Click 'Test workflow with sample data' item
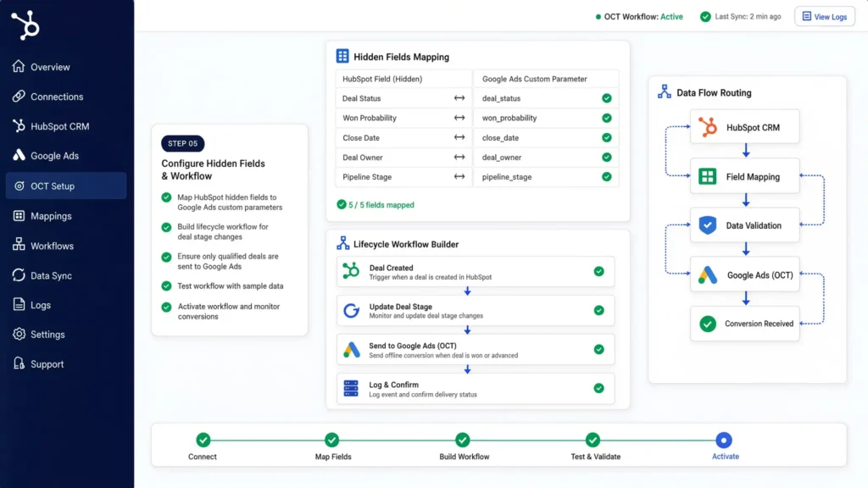This screenshot has width=868, height=488. click(x=223, y=286)
